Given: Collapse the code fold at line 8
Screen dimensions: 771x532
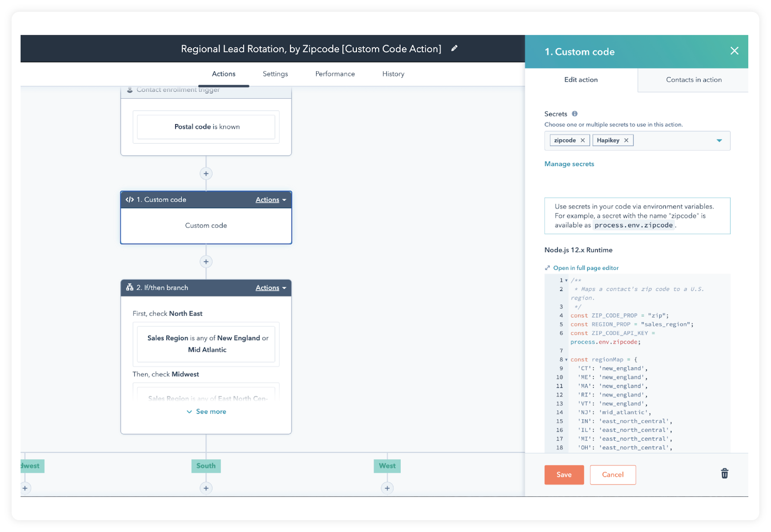Looking at the screenshot, I should (x=566, y=360).
